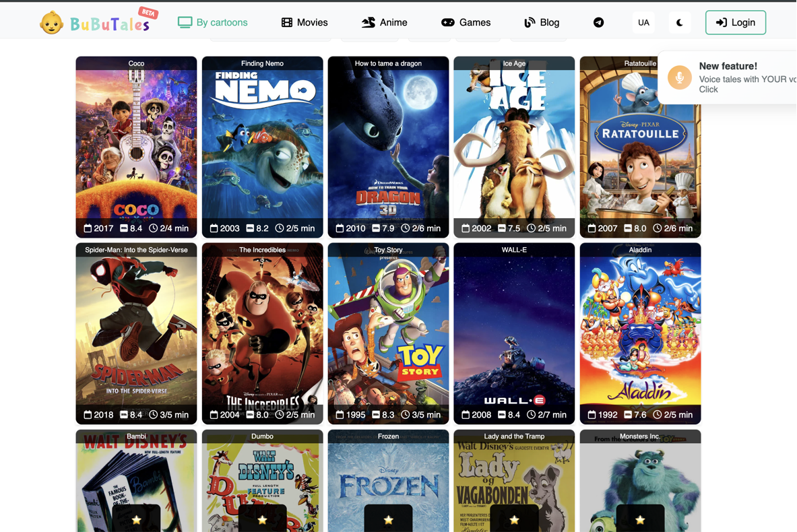
Task: Click the 'Dumbo' title label
Action: [262, 436]
